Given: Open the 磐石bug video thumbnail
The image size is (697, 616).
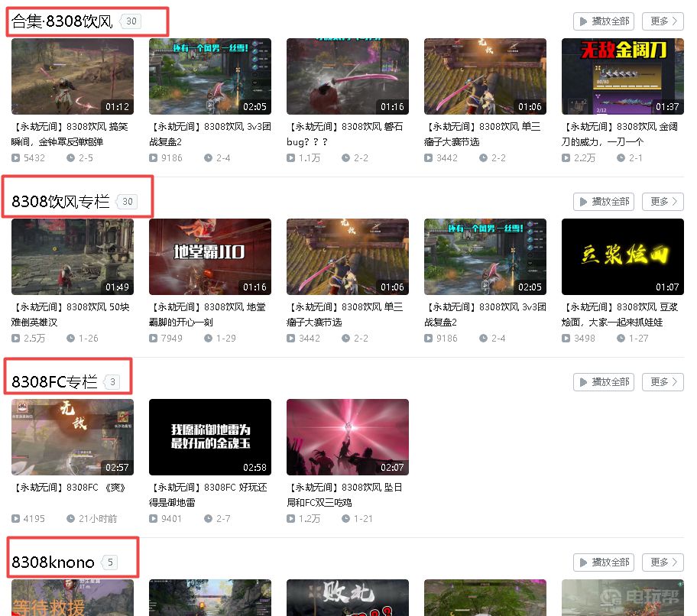Looking at the screenshot, I should tap(348, 76).
